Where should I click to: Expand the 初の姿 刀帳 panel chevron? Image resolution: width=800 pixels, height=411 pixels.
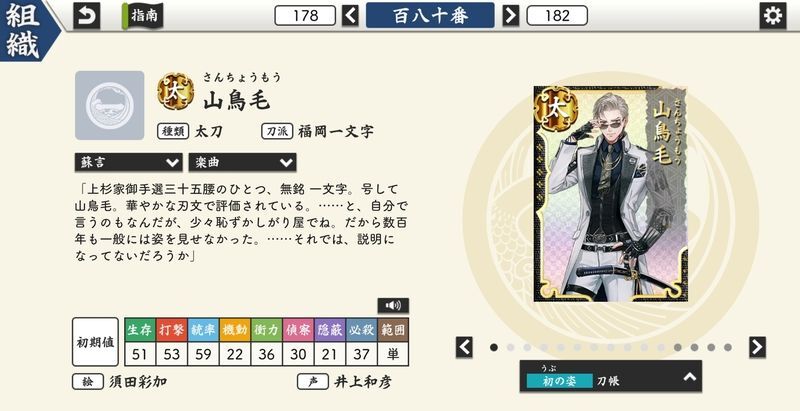690,377
